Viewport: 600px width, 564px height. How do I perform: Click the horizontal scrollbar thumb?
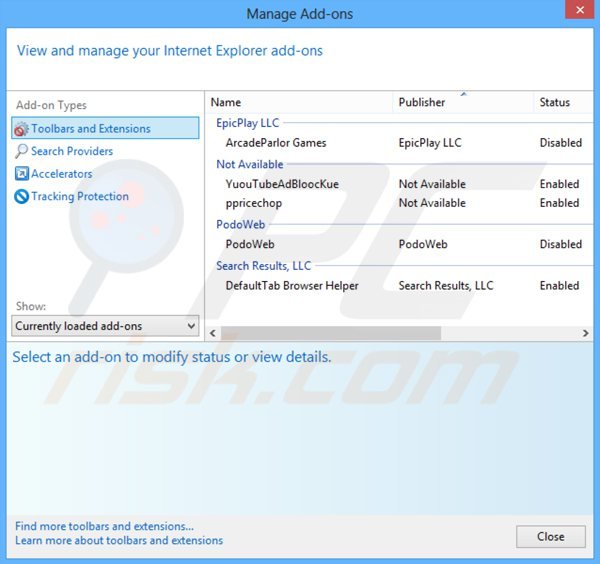331,333
